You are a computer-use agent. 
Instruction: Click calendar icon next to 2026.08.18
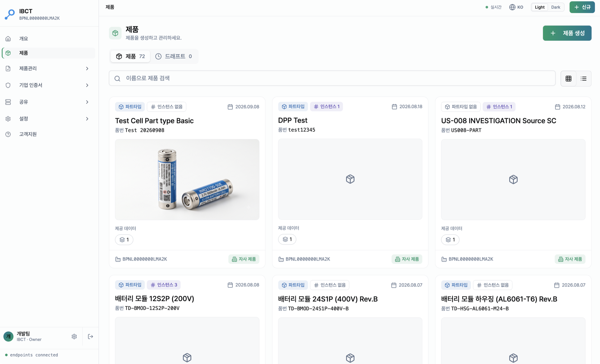click(x=394, y=107)
